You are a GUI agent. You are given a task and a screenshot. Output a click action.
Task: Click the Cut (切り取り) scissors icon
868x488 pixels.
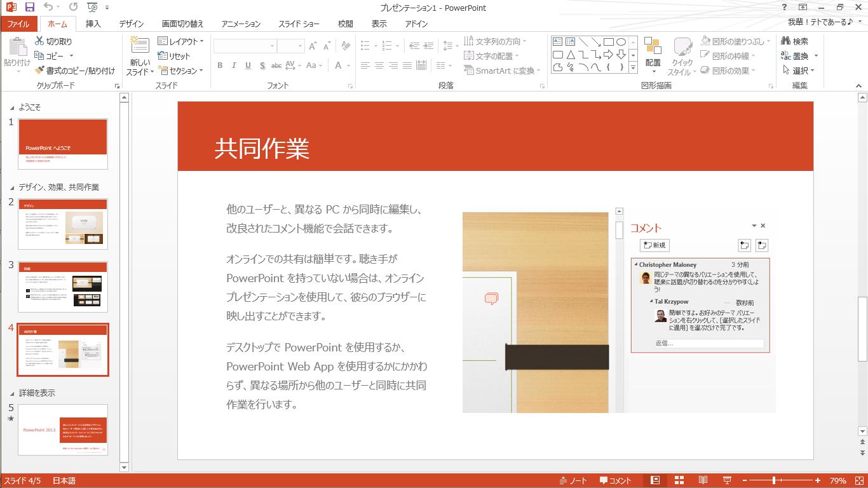coord(39,41)
